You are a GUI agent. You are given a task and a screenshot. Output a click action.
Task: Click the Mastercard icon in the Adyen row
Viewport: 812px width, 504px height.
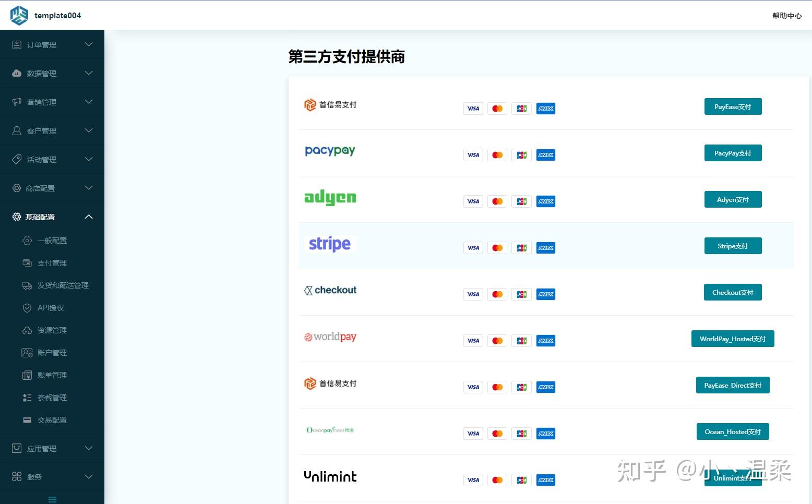tap(497, 201)
